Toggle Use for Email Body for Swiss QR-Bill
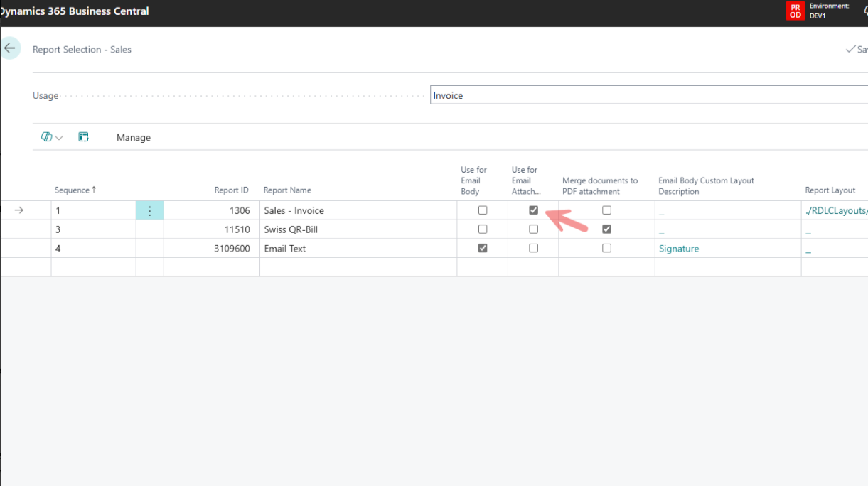Image resolution: width=868 pixels, height=486 pixels. coord(483,229)
